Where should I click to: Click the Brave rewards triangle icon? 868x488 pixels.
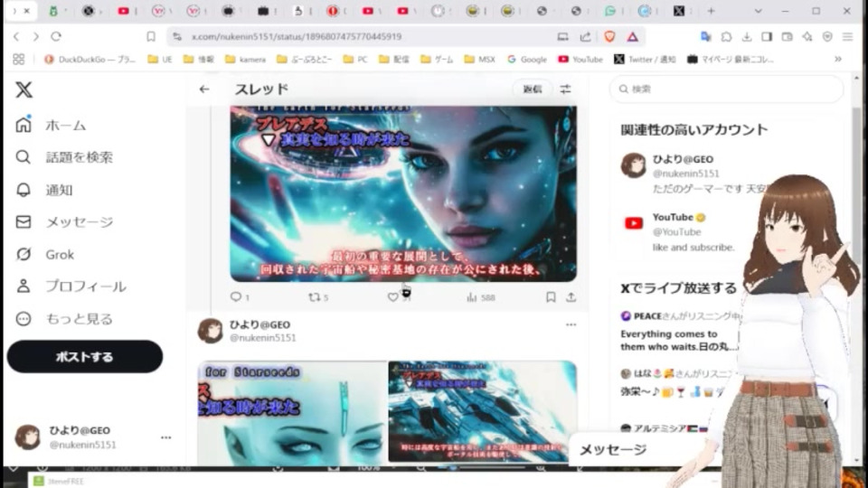coord(633,36)
